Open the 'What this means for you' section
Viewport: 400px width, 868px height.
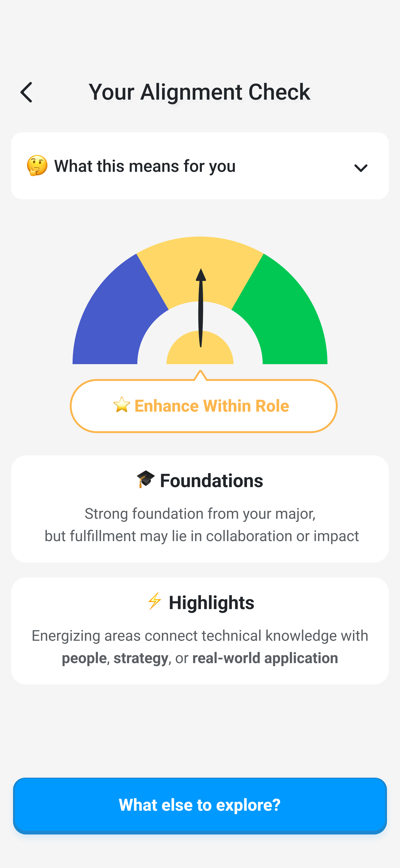coord(145,166)
